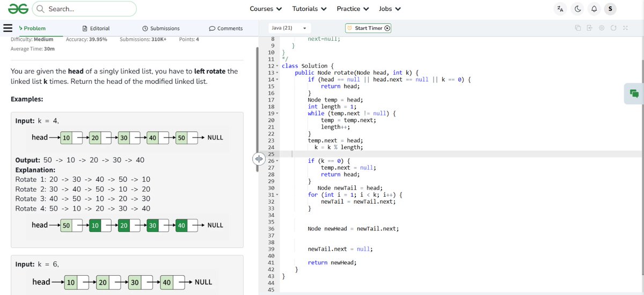The image size is (644, 295).
Task: Click 'Input: k = 4,' text
Action: pos(37,121)
